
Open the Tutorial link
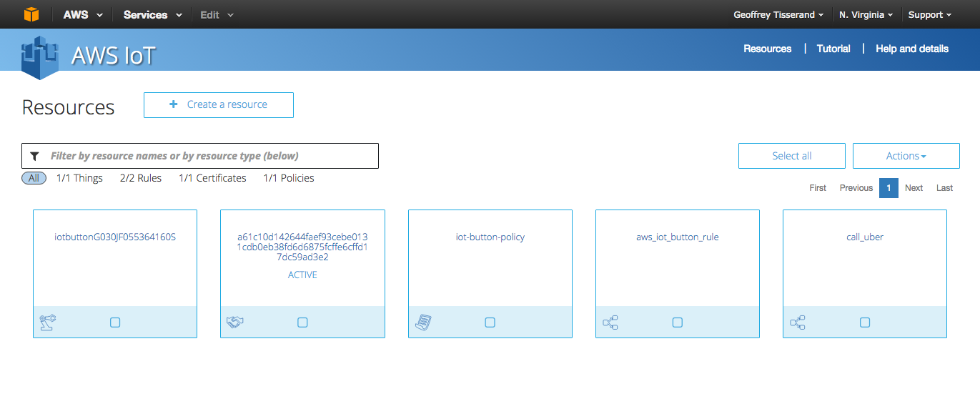833,49
